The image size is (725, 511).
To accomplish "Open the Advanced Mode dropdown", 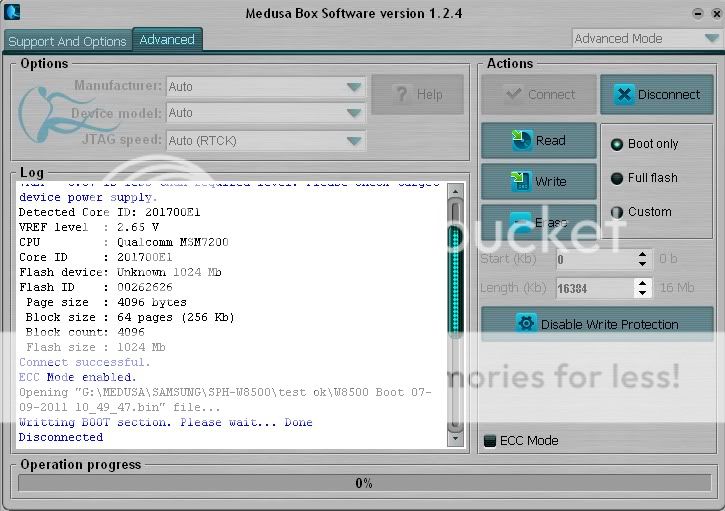I will pos(646,38).
